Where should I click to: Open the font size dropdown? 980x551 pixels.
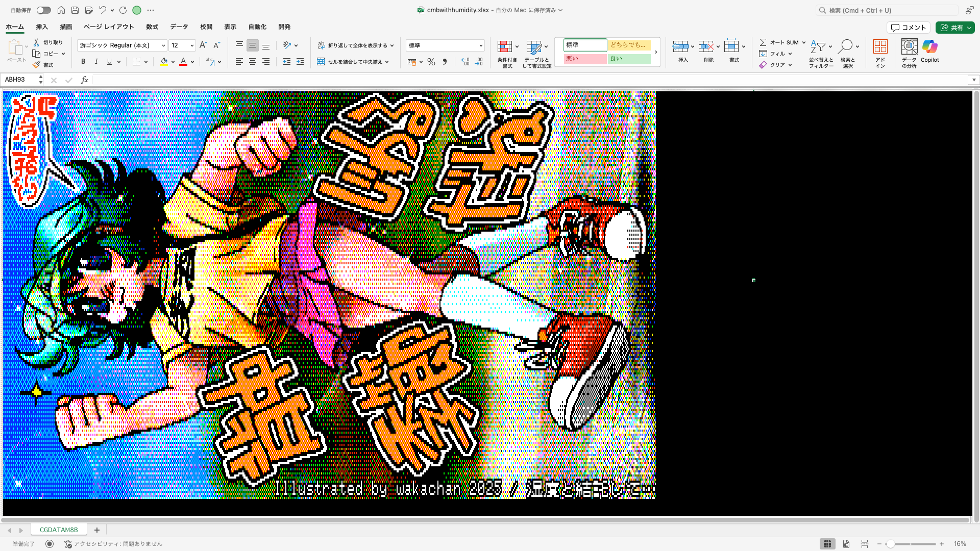pos(192,45)
